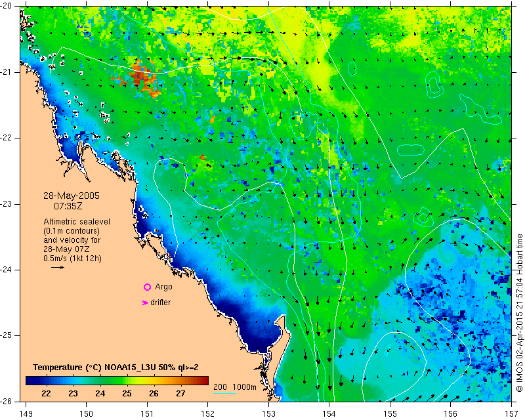Viewport: 525px width, 420px height.
Task: Click the magenta Argo circle symbol
Action: pos(147,287)
